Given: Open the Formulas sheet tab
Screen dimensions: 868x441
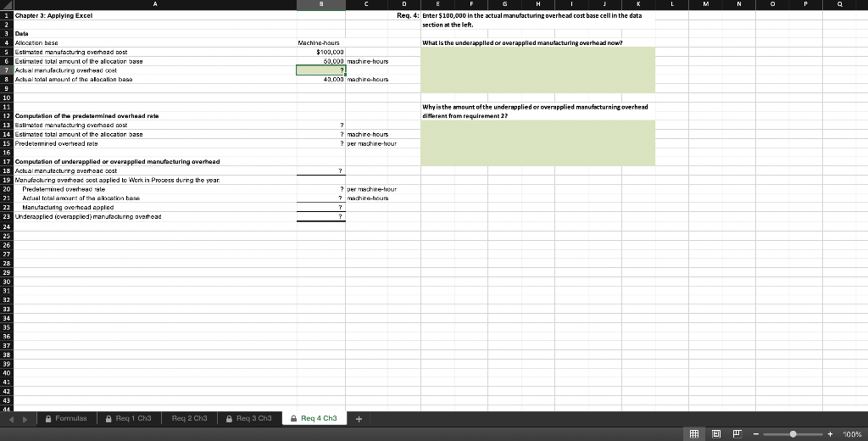Looking at the screenshot, I should click(66, 418).
